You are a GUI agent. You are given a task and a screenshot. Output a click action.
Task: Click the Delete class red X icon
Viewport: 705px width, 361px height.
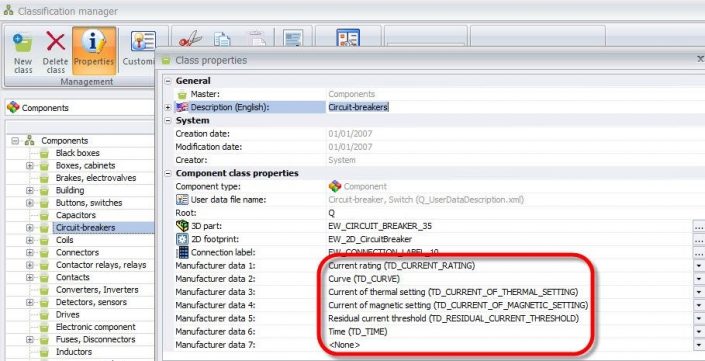[x=56, y=42]
